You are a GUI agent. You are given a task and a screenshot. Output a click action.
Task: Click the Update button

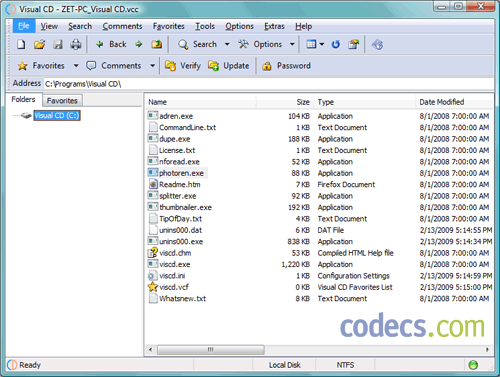(x=229, y=66)
